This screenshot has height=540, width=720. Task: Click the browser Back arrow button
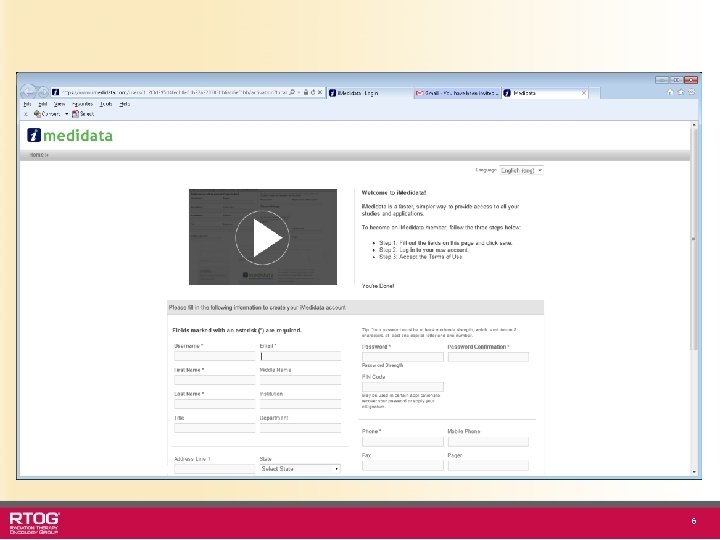tap(28, 92)
